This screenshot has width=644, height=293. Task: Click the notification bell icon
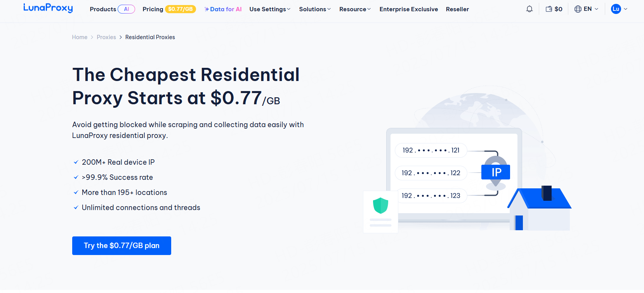point(529,9)
